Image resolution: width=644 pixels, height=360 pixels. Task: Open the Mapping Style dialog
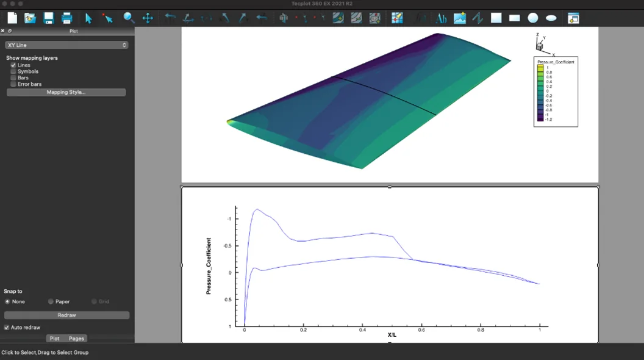(66, 93)
